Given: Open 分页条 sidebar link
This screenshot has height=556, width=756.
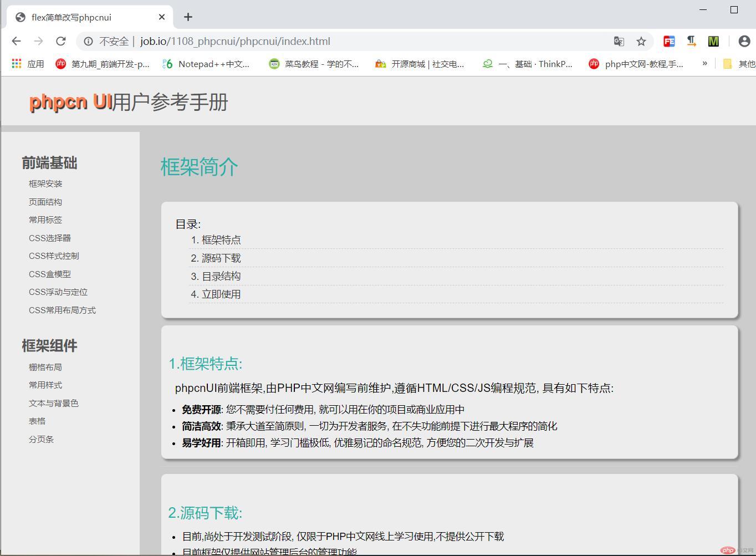Looking at the screenshot, I should coord(42,439).
